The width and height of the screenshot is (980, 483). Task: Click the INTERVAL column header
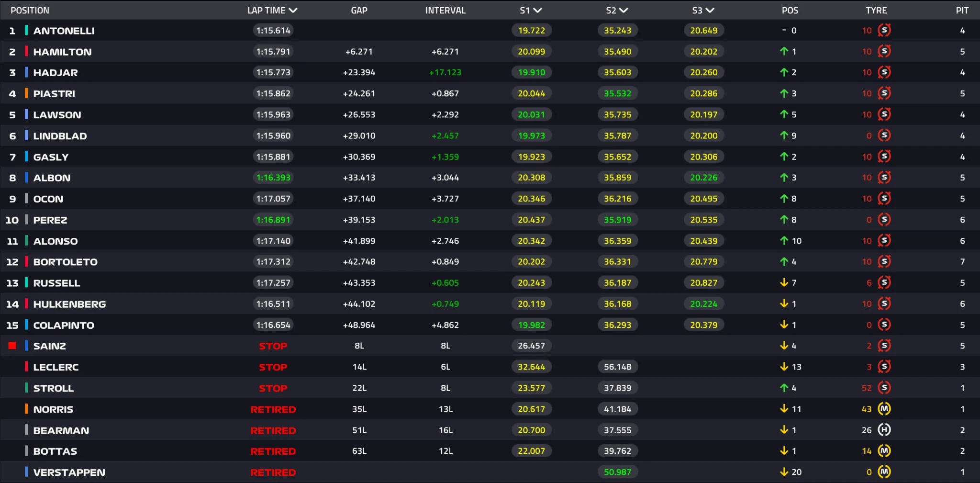click(445, 11)
